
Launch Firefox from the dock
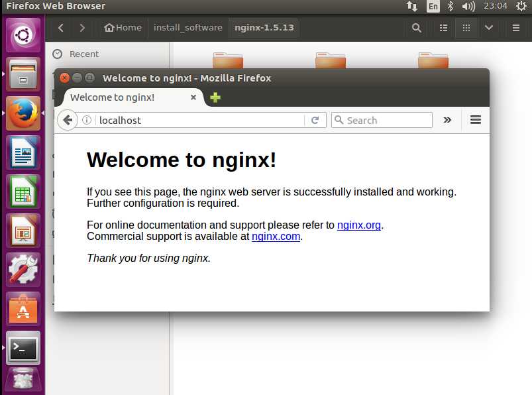[23, 113]
